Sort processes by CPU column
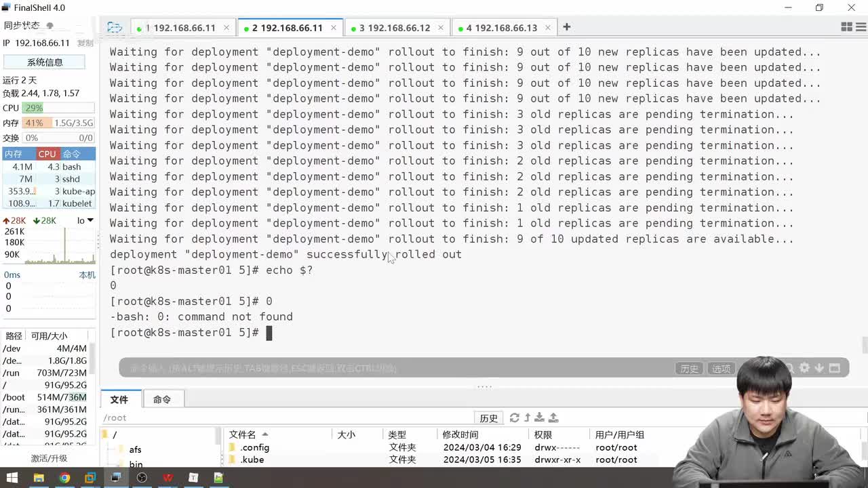Viewport: 868px width, 488px height. click(x=47, y=154)
